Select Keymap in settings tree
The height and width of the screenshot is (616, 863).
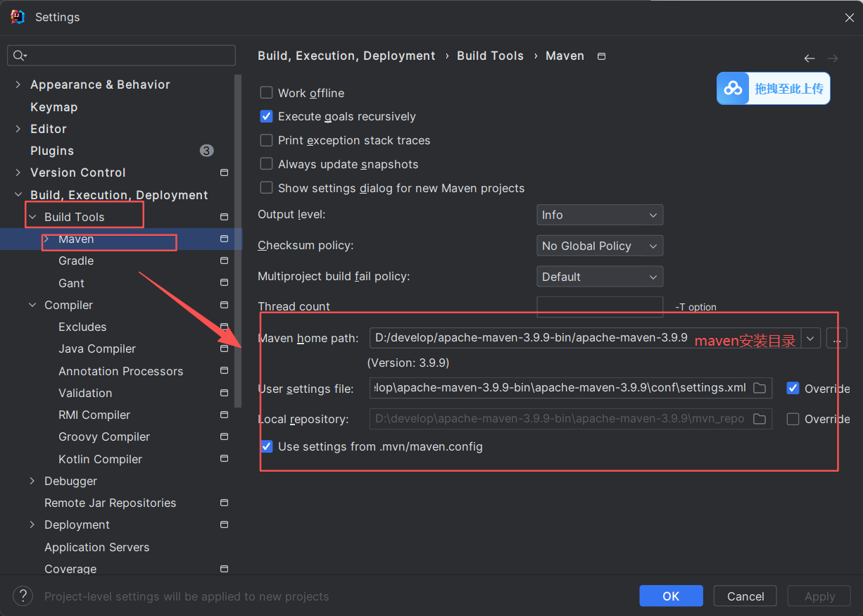(53, 107)
